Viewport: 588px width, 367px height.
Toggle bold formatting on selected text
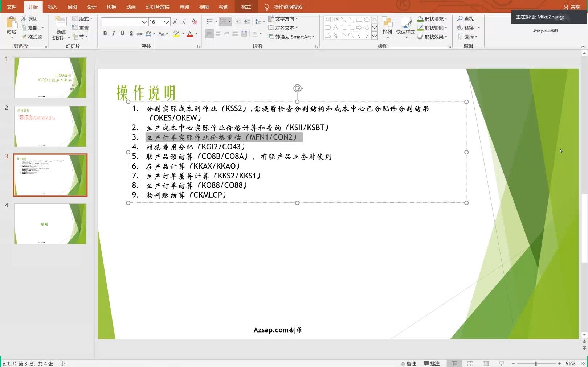point(105,33)
